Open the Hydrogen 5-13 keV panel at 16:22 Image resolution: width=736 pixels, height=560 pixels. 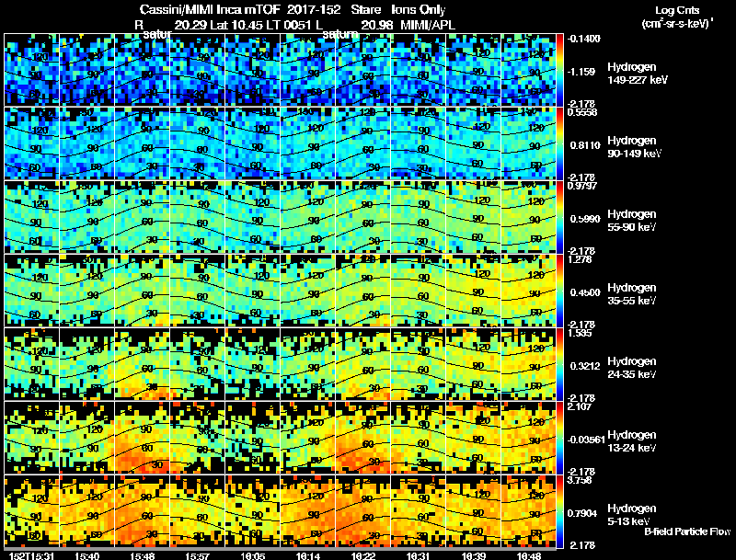(363, 511)
